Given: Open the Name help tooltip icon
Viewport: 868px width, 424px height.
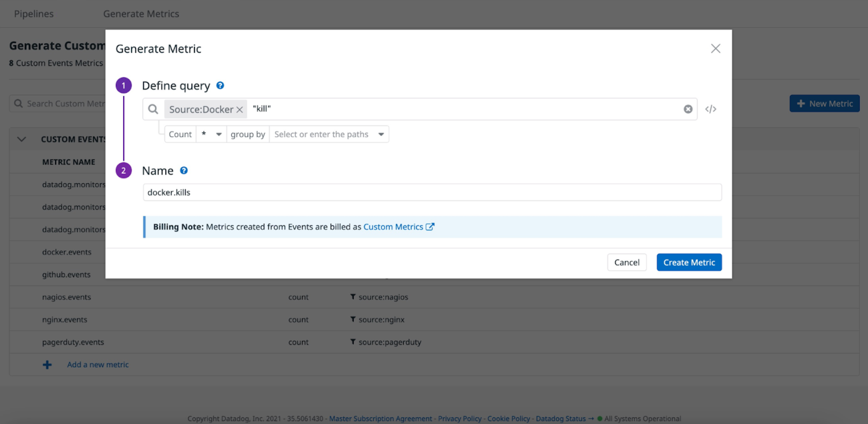Looking at the screenshot, I should [184, 171].
